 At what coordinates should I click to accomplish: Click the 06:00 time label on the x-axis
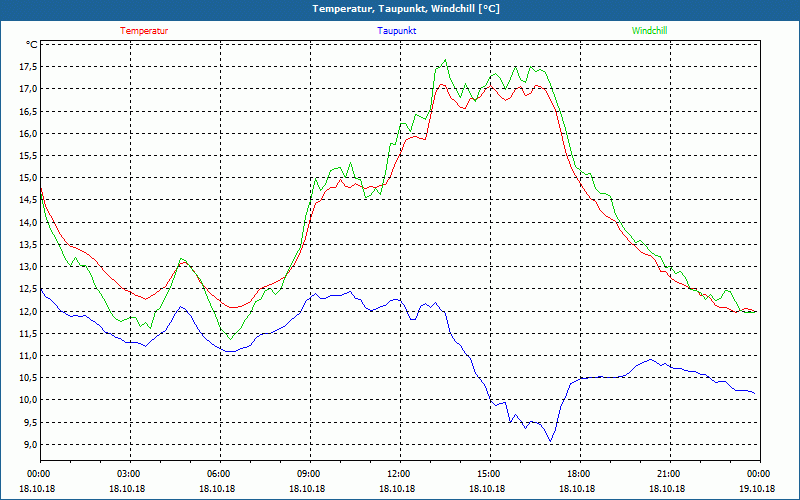[219, 473]
